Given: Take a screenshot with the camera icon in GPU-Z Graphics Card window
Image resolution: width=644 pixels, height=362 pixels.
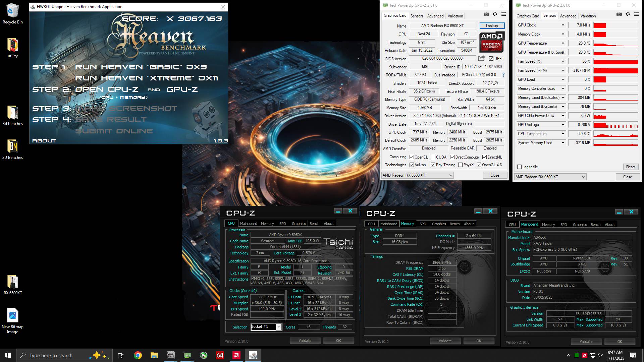Looking at the screenshot, I should [486, 14].
